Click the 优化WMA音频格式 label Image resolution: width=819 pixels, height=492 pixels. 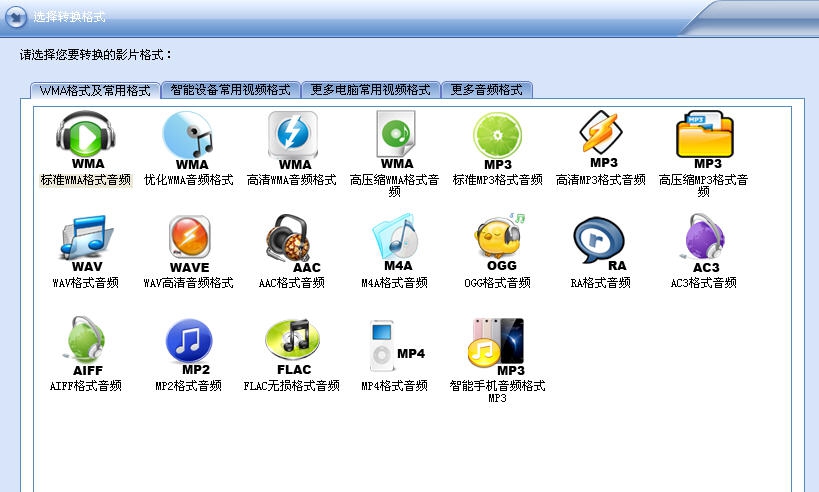coord(189,180)
